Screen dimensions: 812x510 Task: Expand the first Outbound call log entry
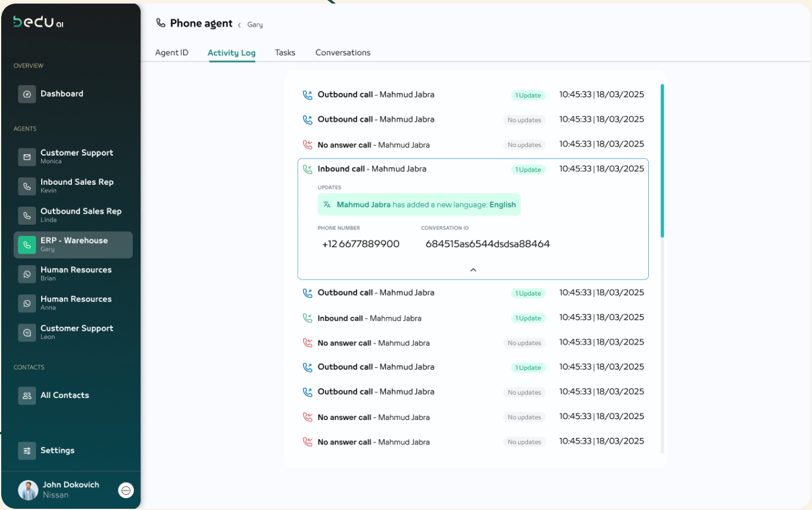473,95
